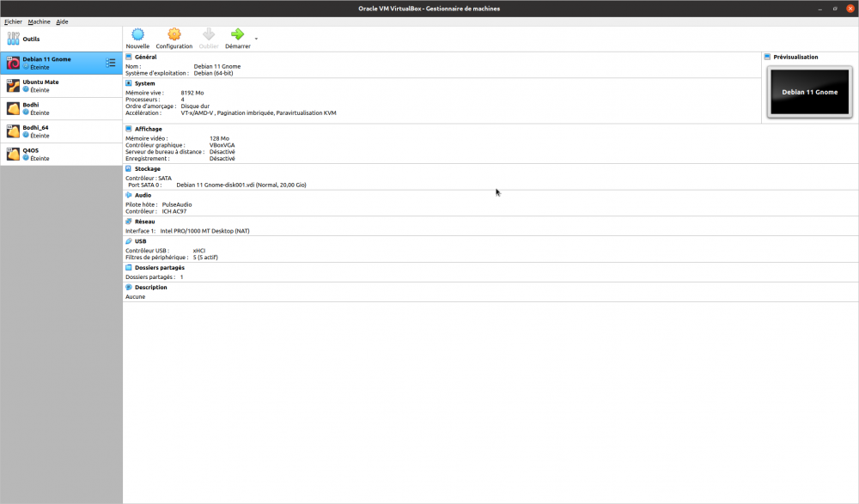Click the VBoxVGA graphics controller value
This screenshot has width=859, height=504.
pos(222,145)
